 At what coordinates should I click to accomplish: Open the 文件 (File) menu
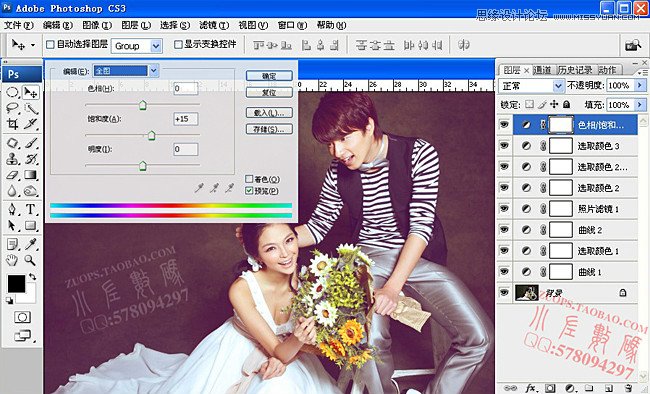click(x=19, y=25)
